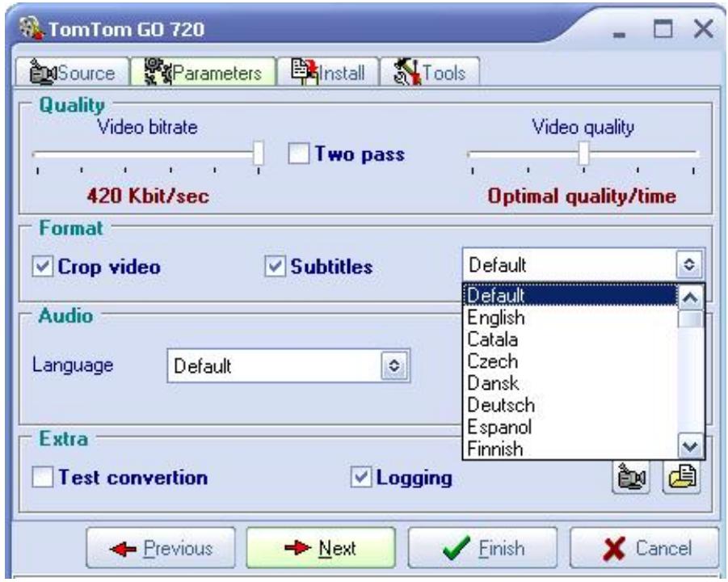The image size is (728, 582).
Task: Open the Parameters tab
Action: tap(204, 72)
